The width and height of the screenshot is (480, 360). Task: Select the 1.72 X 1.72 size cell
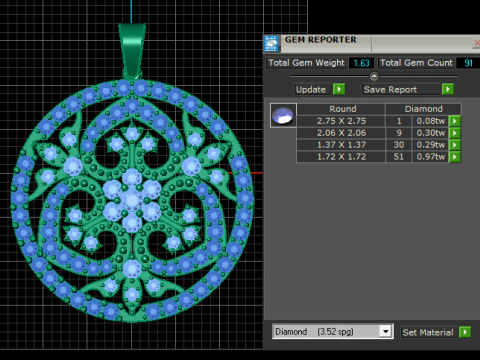tap(341, 157)
